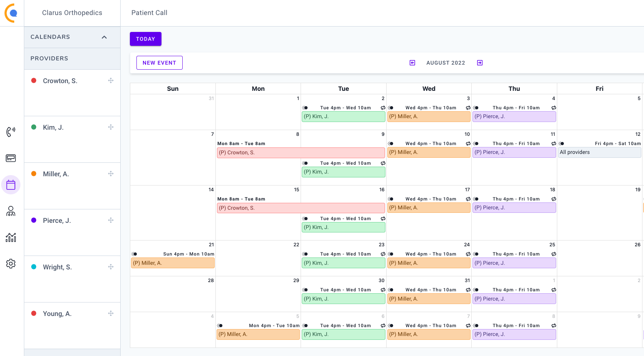Screen dimensions: 644x356
Task: Open the providers section in the sidebar
Action: [x=11, y=211]
